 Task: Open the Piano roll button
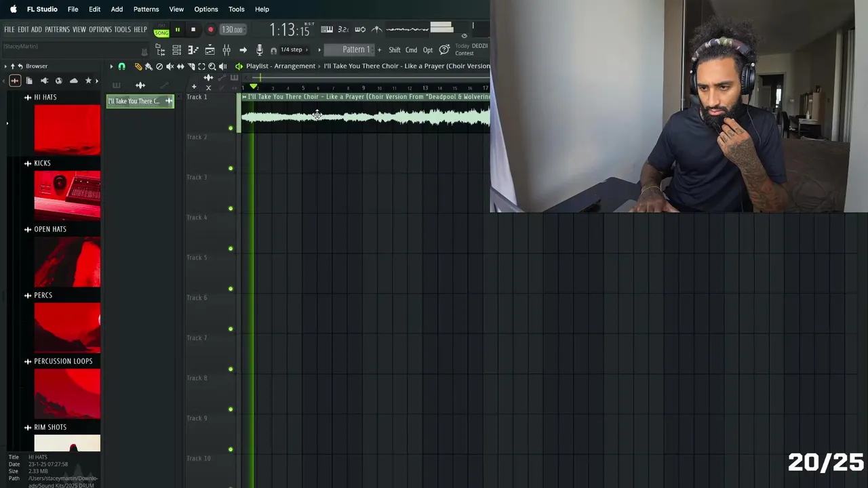[193, 50]
